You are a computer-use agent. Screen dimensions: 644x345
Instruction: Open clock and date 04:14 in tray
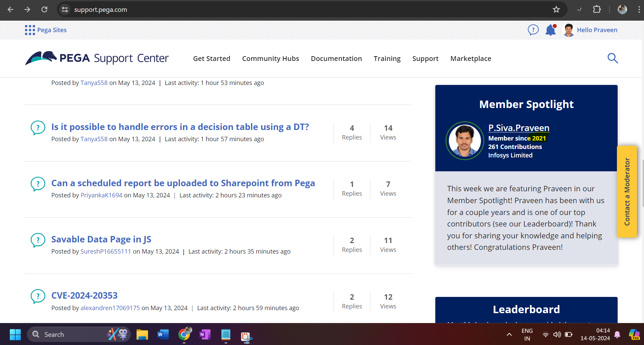(595, 335)
